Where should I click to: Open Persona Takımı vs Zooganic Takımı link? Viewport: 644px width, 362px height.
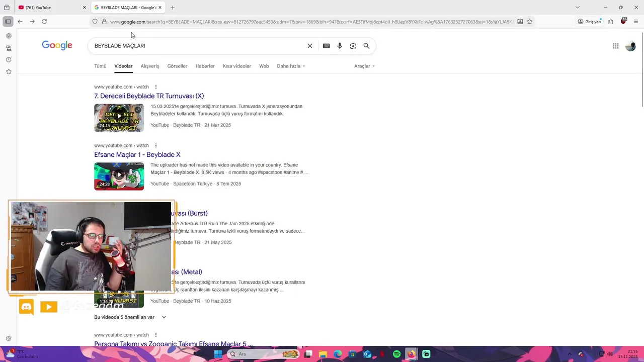[x=174, y=343]
